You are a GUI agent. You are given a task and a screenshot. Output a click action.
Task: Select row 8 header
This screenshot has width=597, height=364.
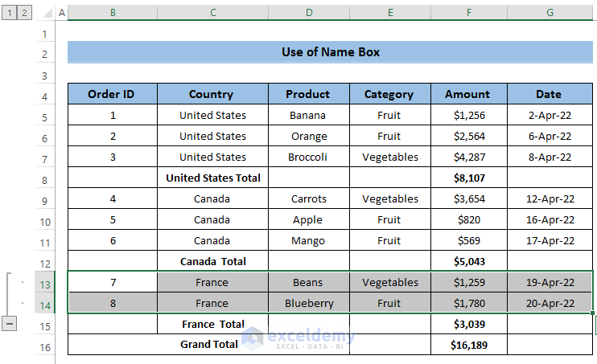[x=44, y=178]
